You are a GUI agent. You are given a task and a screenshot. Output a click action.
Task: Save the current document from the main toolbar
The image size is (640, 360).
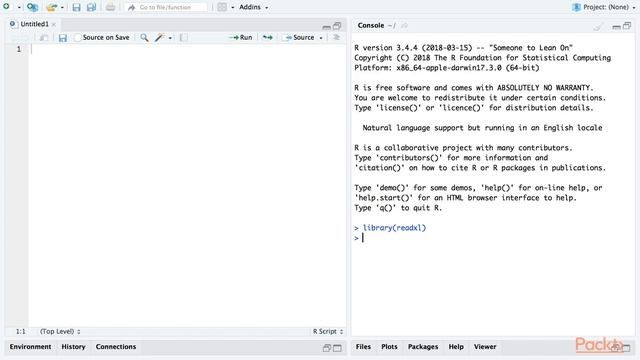click(76, 7)
